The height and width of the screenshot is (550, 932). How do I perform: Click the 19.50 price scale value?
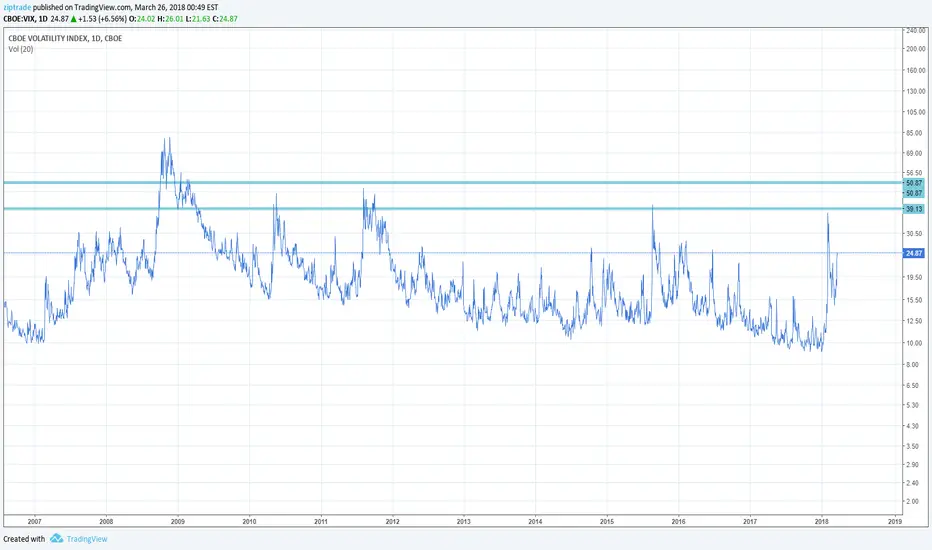click(914, 278)
